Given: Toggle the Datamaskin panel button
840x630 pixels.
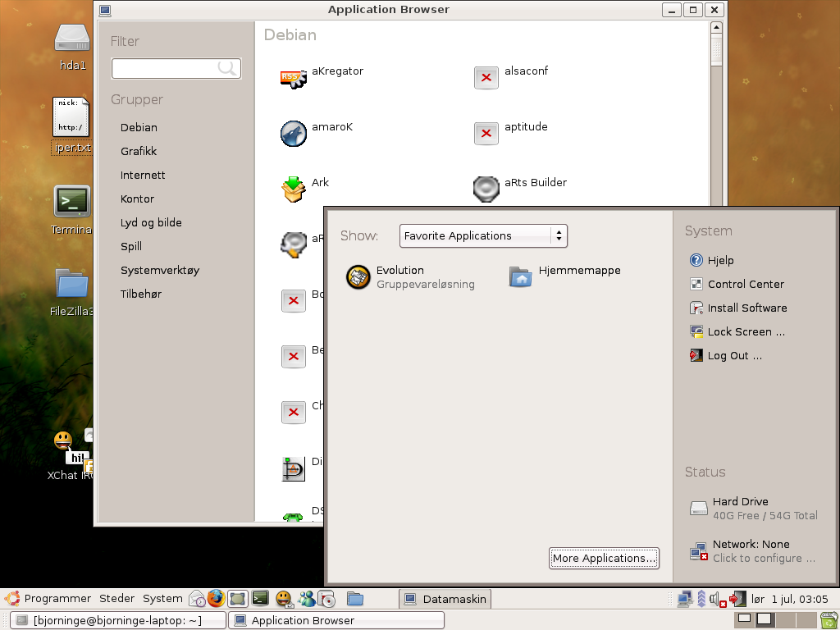Looking at the screenshot, I should coord(445,599).
